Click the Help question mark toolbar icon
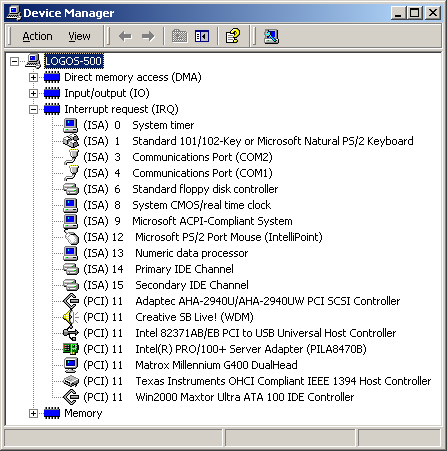Screen dimensions: 447x451 (x=233, y=36)
